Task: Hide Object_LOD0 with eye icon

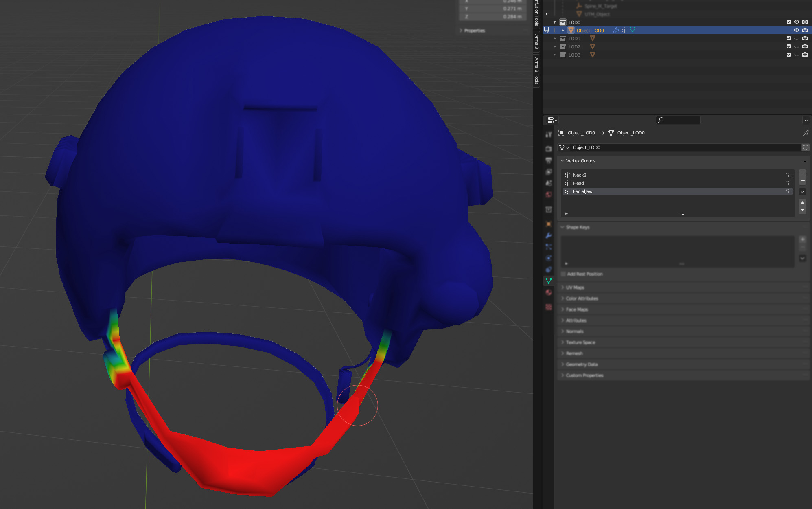Action: click(x=797, y=30)
